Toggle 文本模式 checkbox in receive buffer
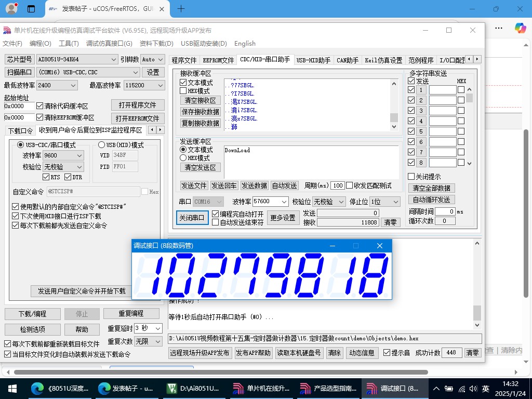 tap(183, 83)
